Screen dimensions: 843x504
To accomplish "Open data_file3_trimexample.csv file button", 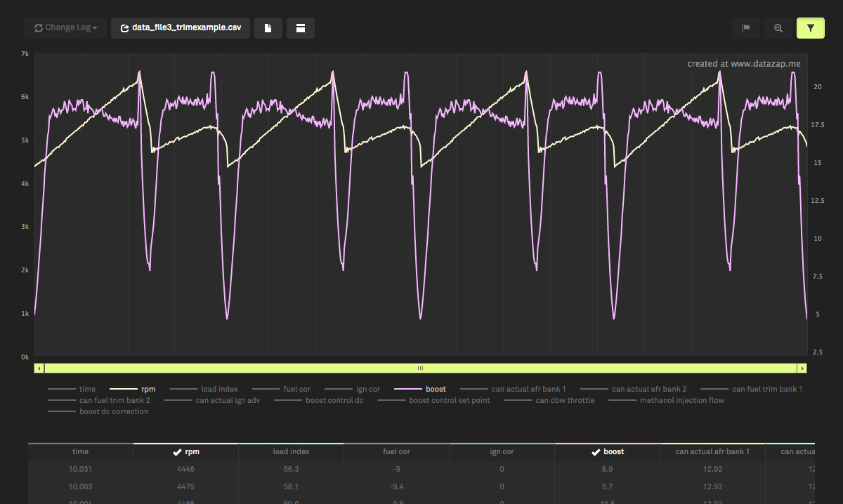I will (x=181, y=28).
